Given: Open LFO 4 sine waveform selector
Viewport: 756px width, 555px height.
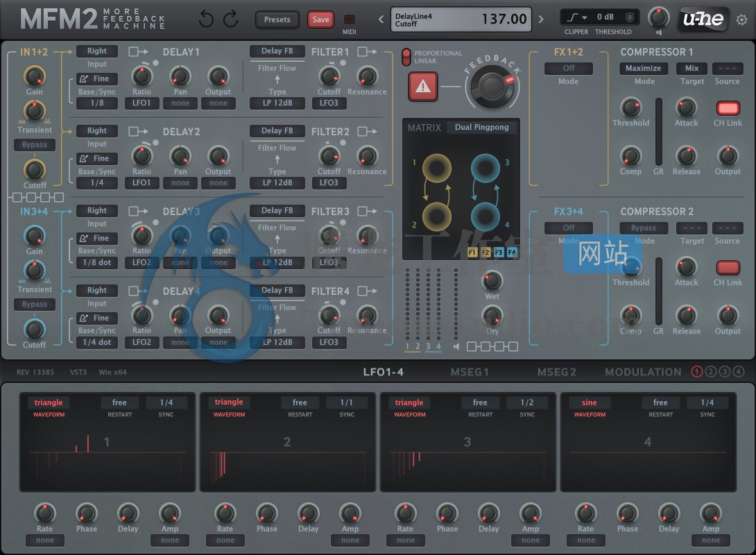Looking at the screenshot, I should 589,402.
